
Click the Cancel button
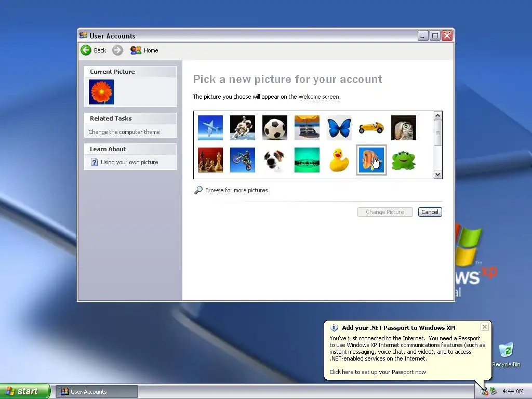[x=430, y=212]
